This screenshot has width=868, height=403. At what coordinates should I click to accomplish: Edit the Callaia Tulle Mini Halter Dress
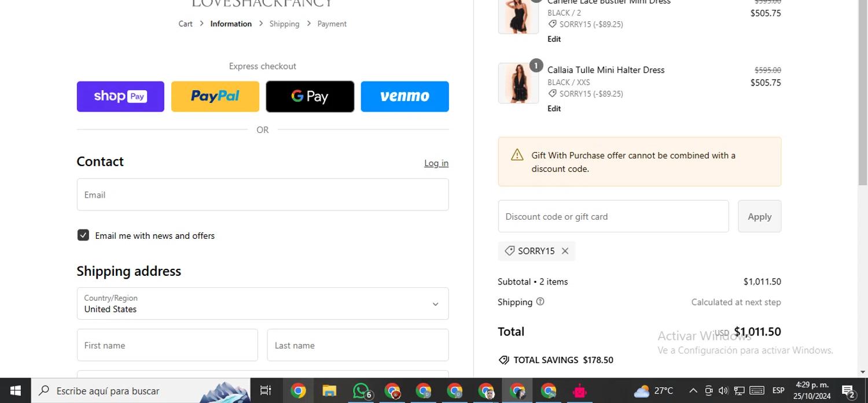coord(554,108)
